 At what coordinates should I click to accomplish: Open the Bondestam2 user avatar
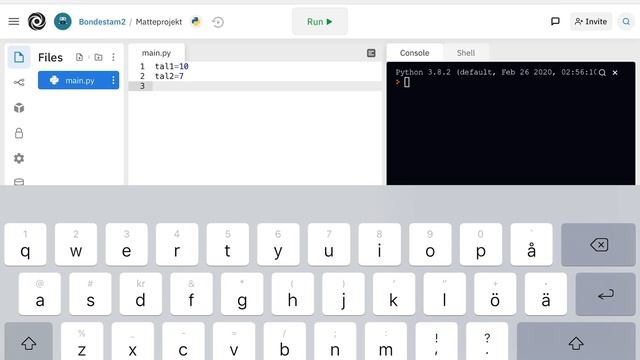coord(62,21)
